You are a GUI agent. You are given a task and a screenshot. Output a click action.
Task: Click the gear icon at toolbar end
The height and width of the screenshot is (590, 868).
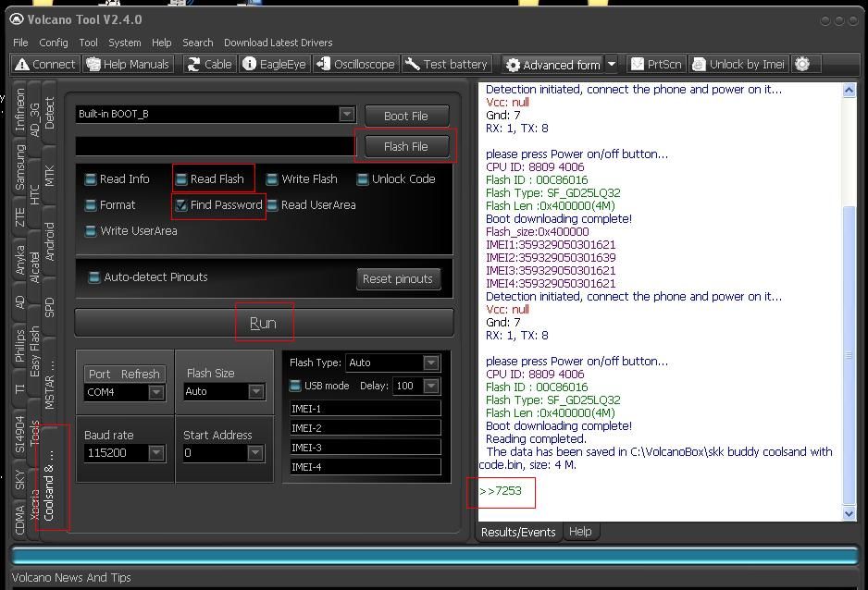coord(802,64)
